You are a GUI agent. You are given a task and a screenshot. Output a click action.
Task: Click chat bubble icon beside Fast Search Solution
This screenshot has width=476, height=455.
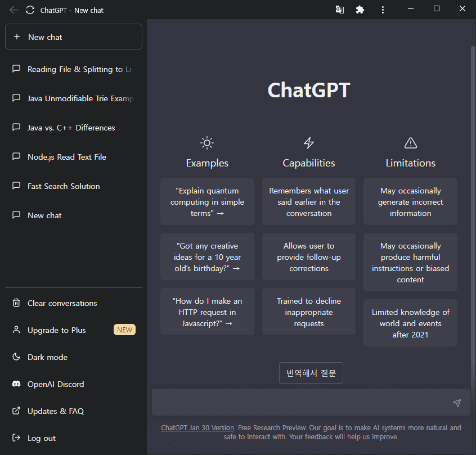tap(16, 186)
